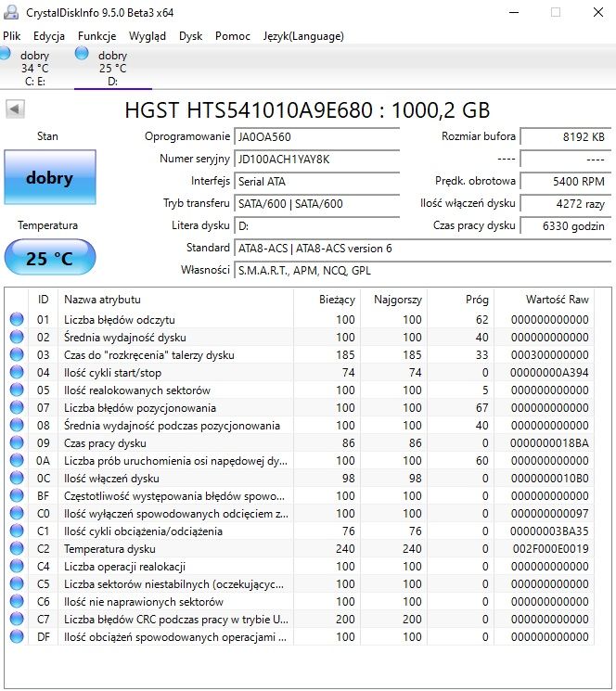Select the 'Temperatura dysku' attribute name

pyautogui.click(x=109, y=549)
